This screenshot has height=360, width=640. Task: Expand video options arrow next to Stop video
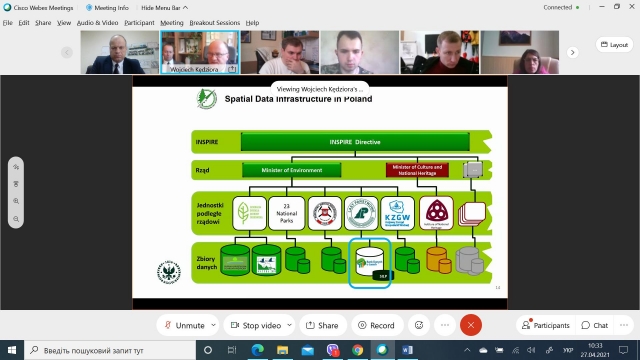tap(289, 325)
